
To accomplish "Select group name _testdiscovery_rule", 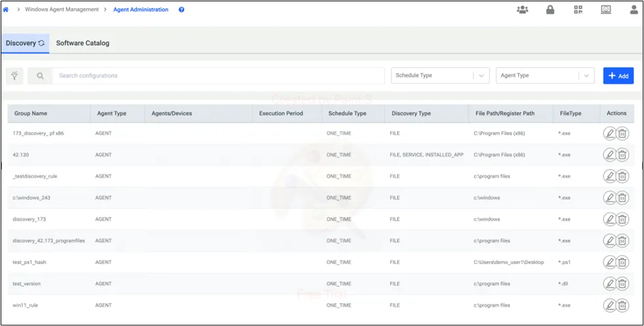I will 35,176.
